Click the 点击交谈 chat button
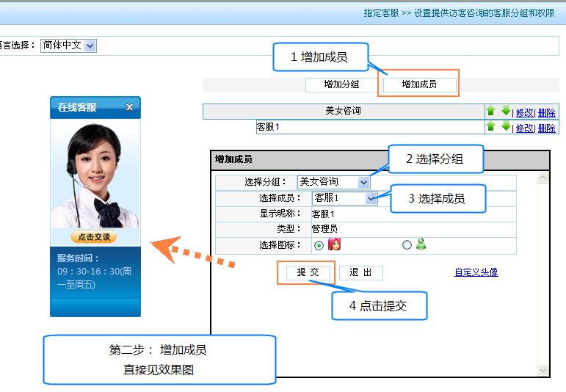Viewport: 566px width, 392px height. [x=94, y=237]
